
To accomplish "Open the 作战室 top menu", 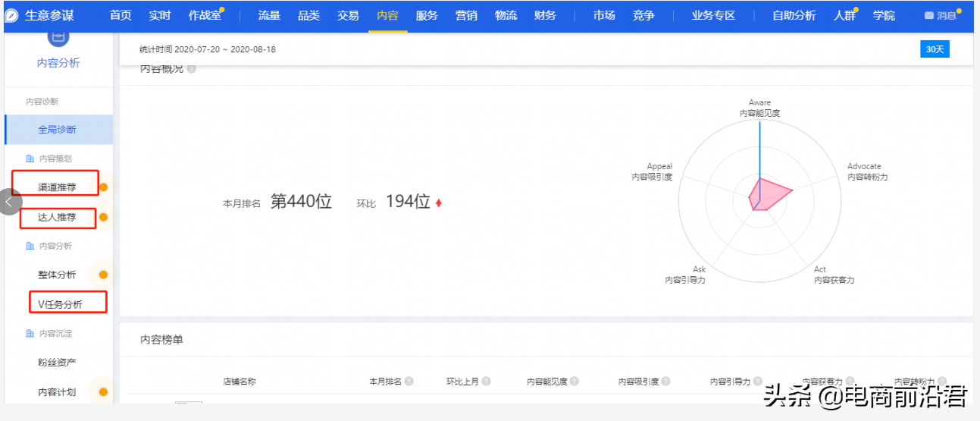I will pyautogui.click(x=205, y=15).
